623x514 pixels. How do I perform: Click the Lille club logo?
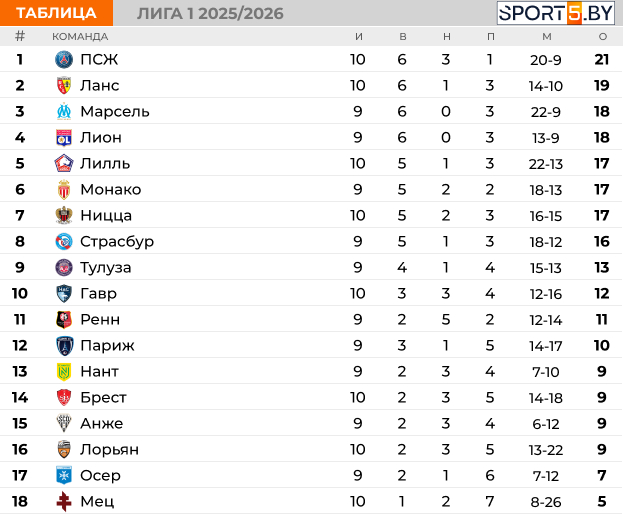(64, 164)
